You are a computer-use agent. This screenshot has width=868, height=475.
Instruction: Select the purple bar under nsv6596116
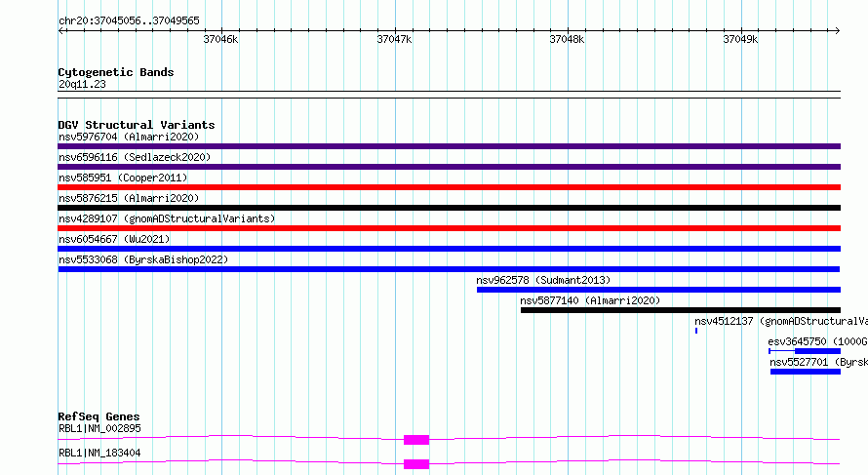[449, 167]
